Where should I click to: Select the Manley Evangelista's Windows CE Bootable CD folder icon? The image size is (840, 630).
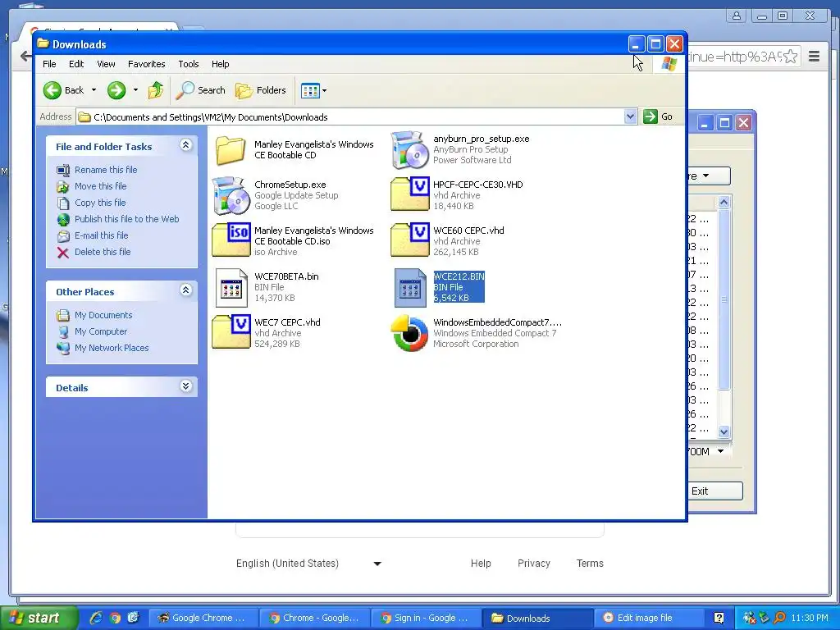(231, 150)
